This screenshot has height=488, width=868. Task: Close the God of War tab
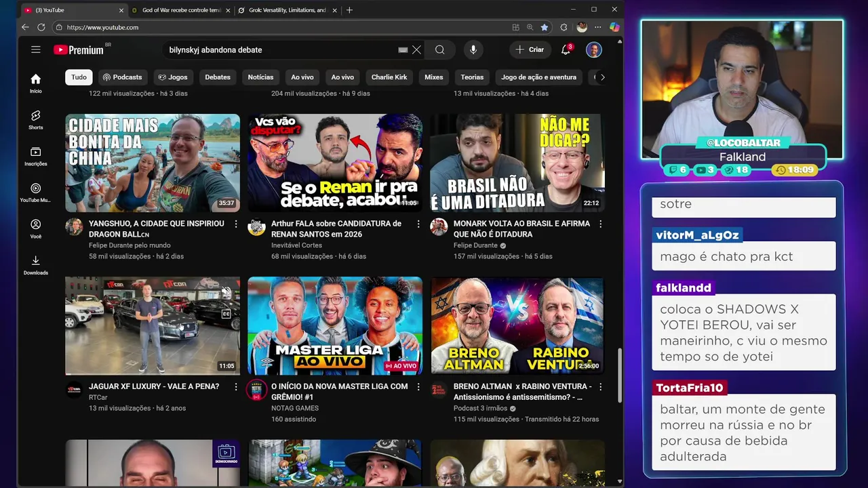[x=228, y=10]
